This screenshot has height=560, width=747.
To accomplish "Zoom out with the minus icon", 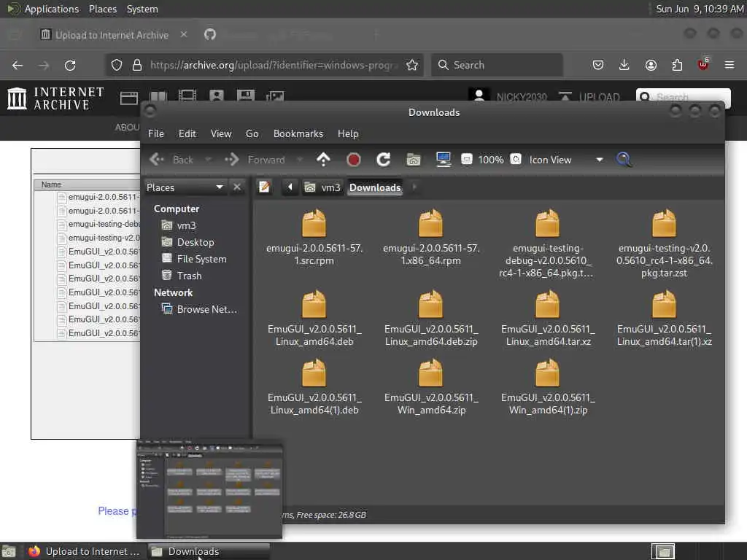I will tap(467, 159).
